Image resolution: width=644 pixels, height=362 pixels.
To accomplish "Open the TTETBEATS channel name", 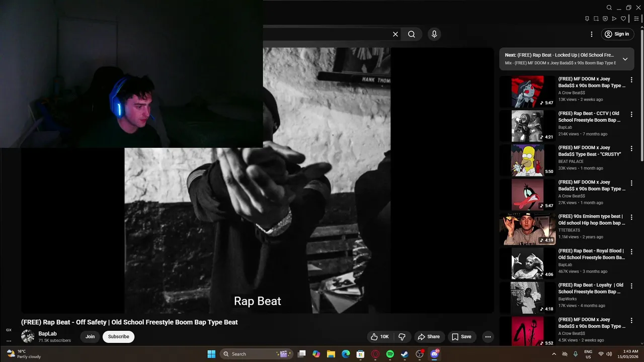I will (x=569, y=230).
